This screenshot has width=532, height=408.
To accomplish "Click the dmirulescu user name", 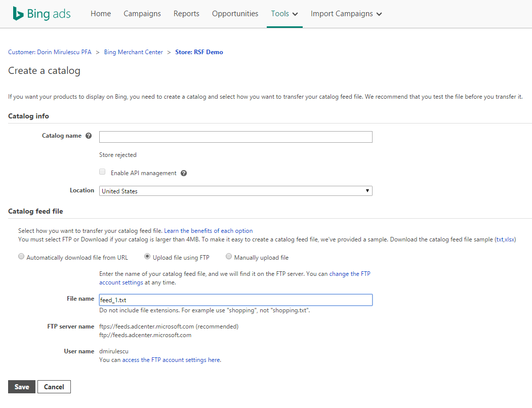I will 114,351.
